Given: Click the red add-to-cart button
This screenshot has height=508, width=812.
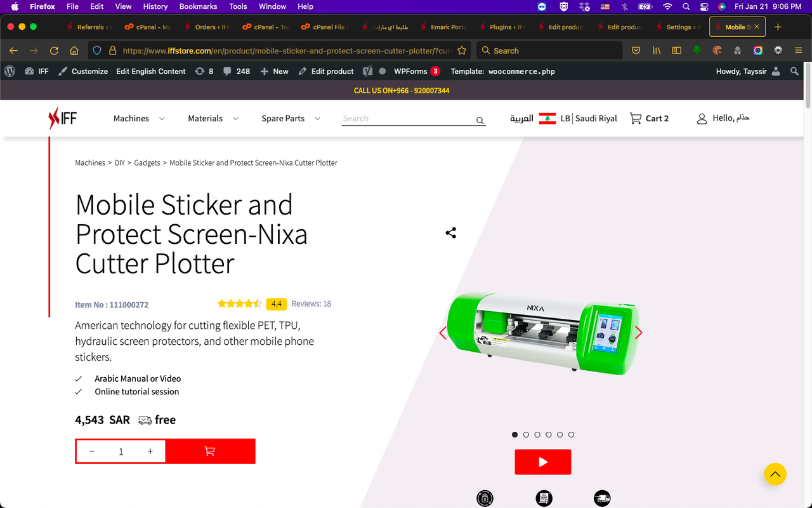Looking at the screenshot, I should [210, 451].
